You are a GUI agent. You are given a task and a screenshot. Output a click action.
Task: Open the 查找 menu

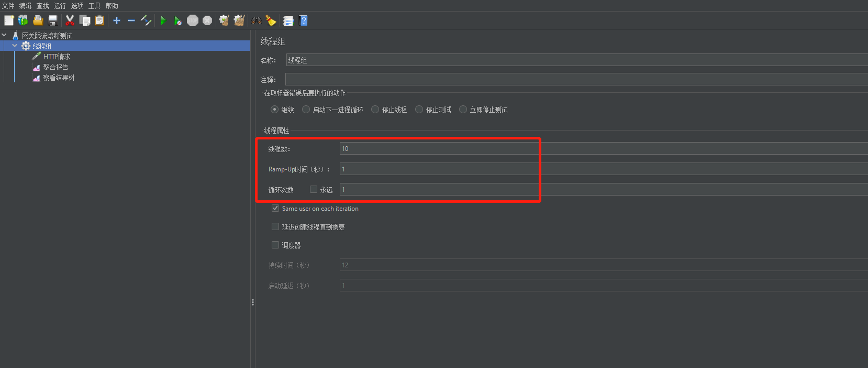point(42,6)
